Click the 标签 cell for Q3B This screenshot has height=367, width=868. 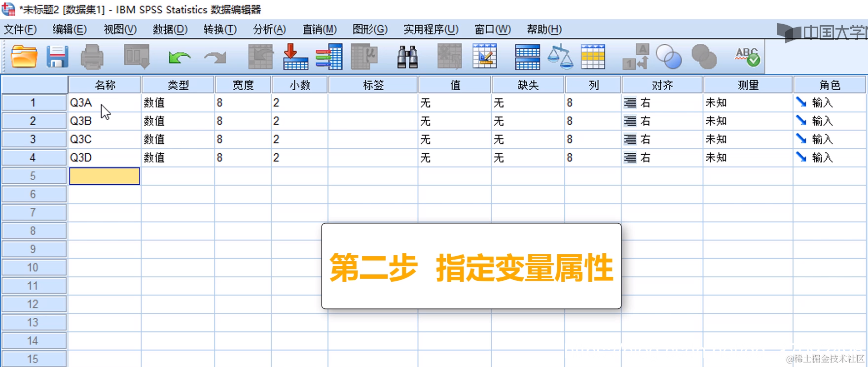point(373,121)
